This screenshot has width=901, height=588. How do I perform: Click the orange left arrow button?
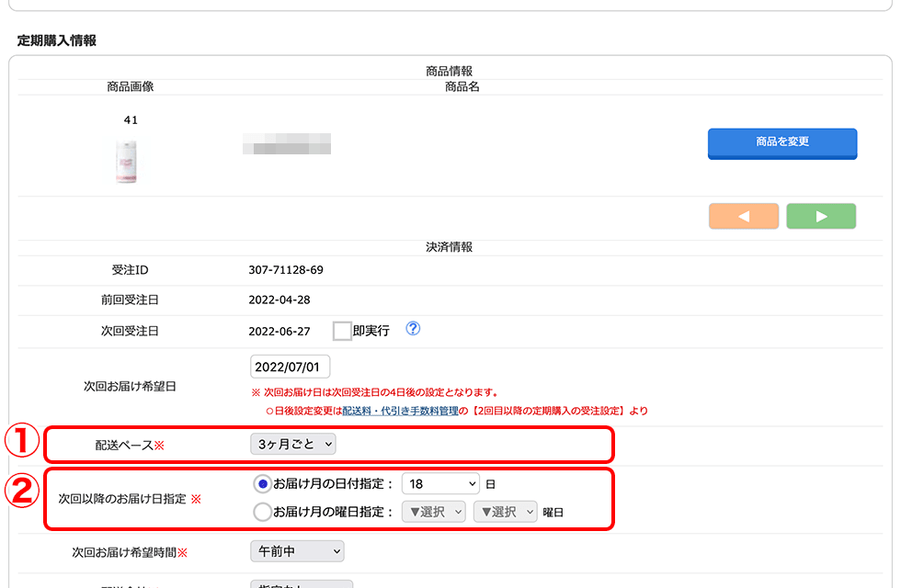(x=744, y=216)
